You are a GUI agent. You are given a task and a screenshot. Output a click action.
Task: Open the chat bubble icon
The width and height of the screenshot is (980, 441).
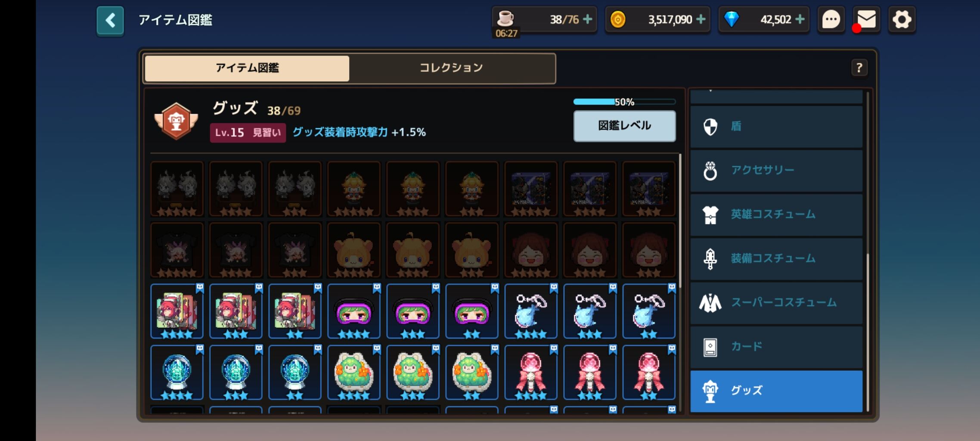coord(831,20)
